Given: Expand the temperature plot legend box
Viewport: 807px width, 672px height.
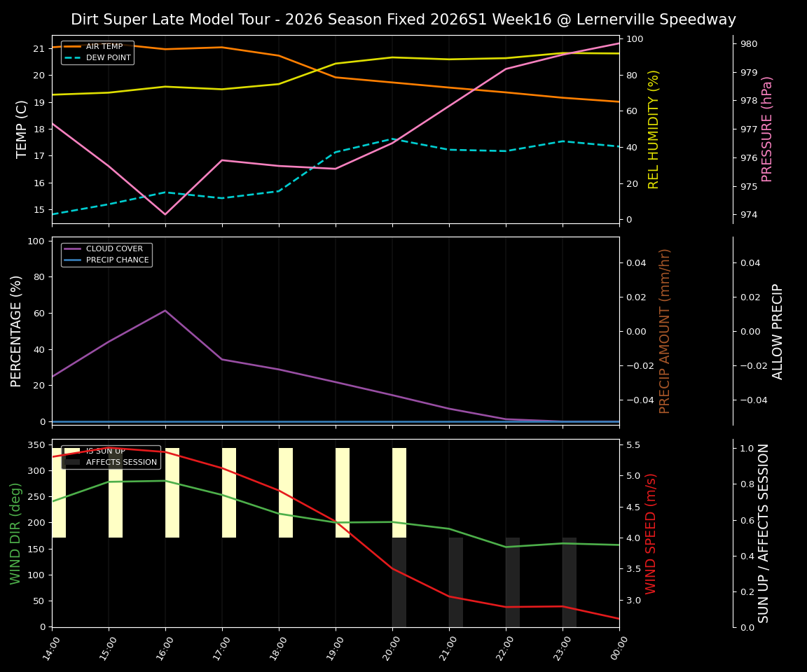Looking at the screenshot, I should pos(98,52).
